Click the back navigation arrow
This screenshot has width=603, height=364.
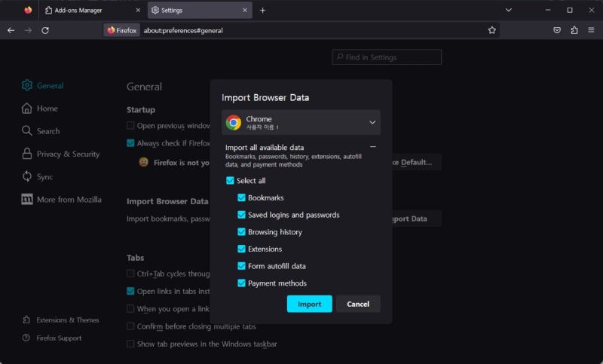pos(11,30)
